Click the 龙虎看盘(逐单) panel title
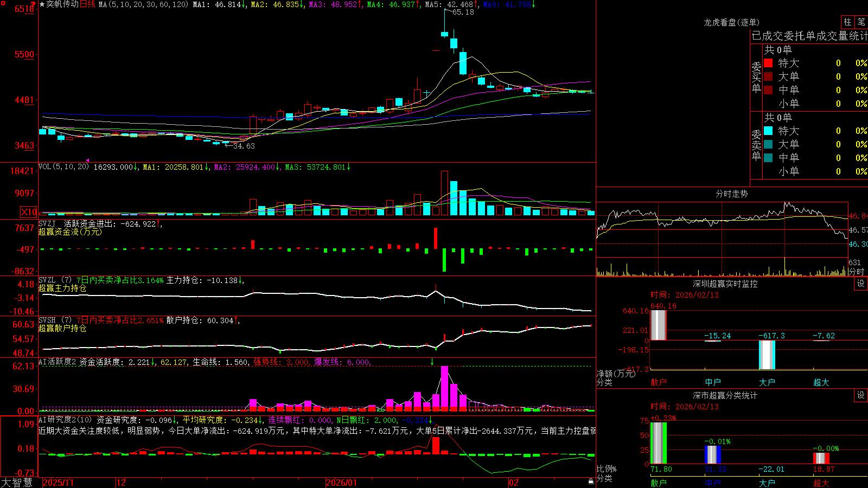868x488 pixels. (x=731, y=22)
